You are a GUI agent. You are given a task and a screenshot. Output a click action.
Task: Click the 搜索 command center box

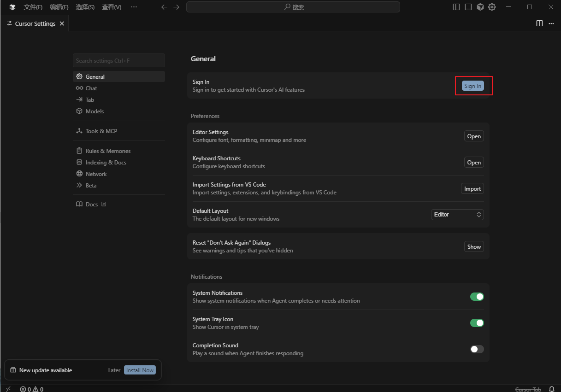(x=293, y=7)
